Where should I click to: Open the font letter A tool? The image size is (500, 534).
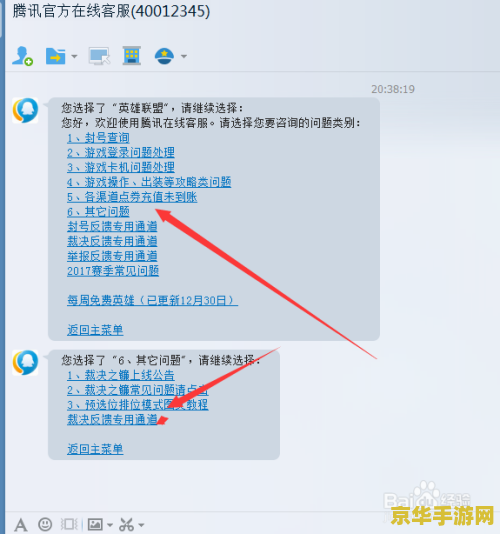[20, 524]
